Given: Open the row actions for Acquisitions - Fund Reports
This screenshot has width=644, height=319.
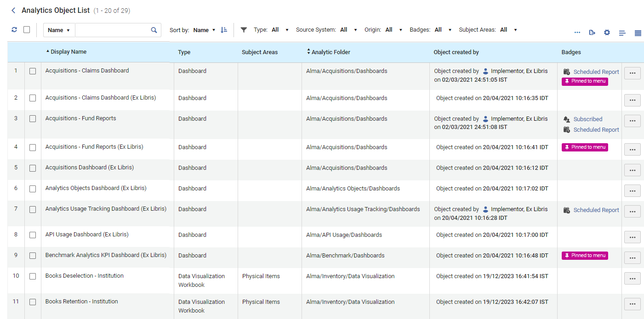Looking at the screenshot, I should tap(633, 121).
